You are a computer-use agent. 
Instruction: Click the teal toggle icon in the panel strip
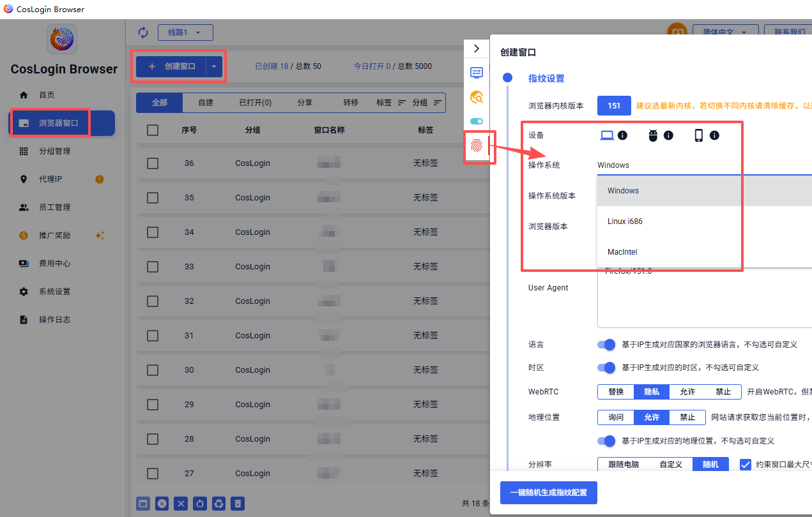tap(477, 121)
